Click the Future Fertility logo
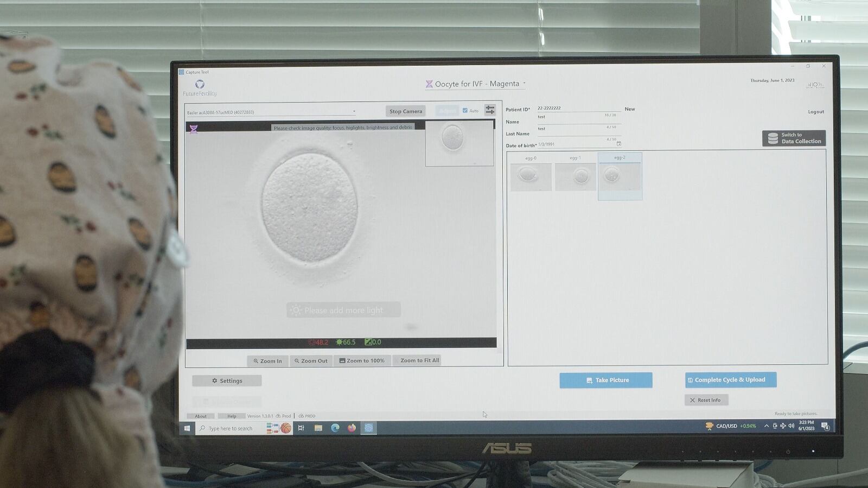This screenshot has width=868, height=488. tap(200, 87)
